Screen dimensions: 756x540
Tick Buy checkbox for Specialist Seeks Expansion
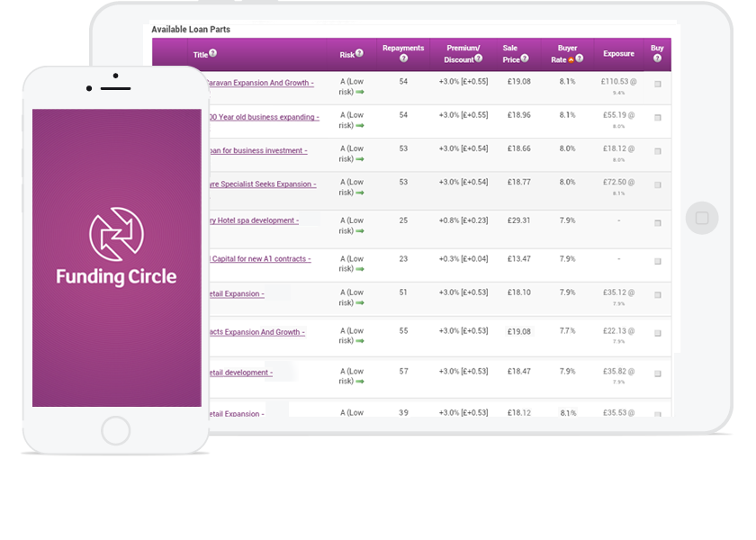tap(658, 185)
